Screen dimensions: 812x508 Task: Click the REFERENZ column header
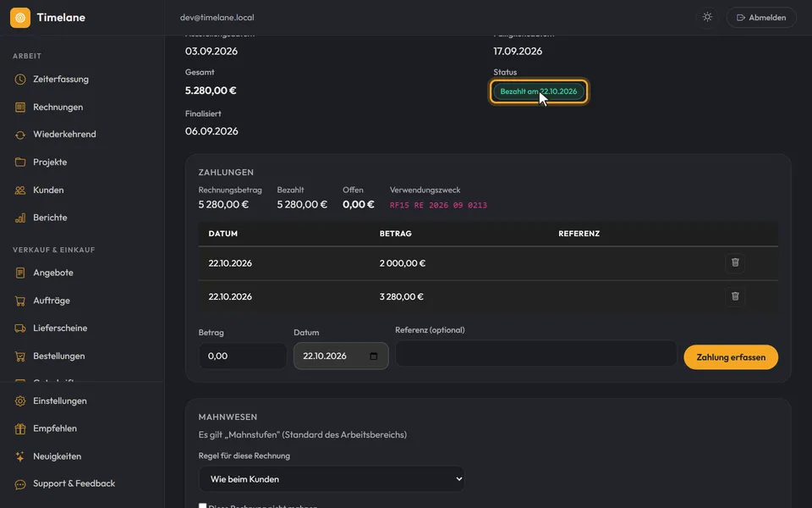579,234
